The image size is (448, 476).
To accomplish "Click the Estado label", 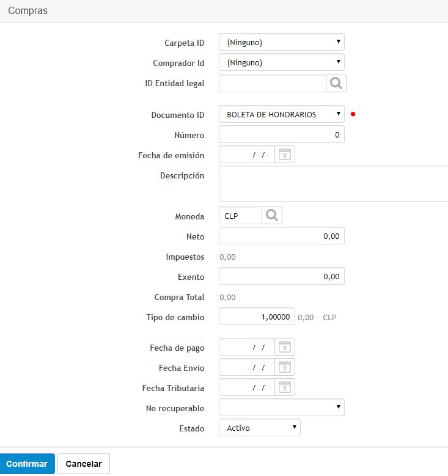I will 192,428.
